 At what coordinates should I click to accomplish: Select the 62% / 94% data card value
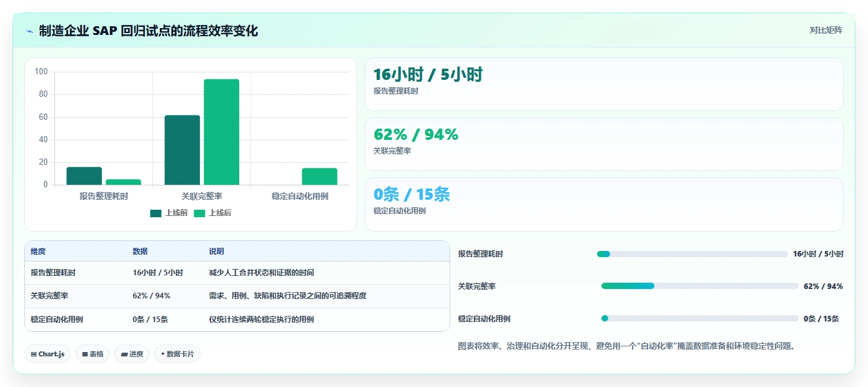point(416,134)
